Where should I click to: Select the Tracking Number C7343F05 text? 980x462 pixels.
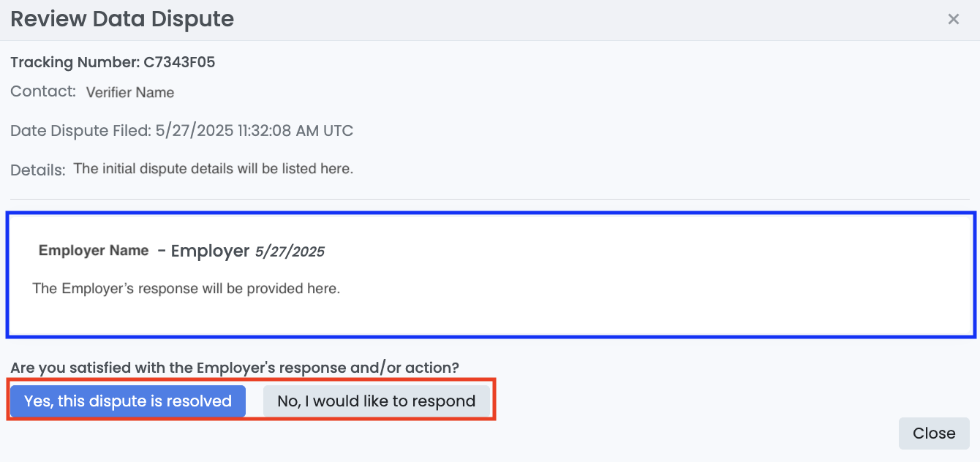(113, 62)
